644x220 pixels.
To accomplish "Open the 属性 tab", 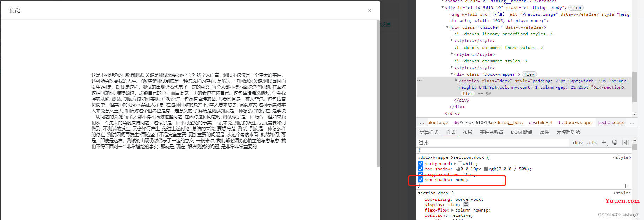I will pyautogui.click(x=544, y=132).
